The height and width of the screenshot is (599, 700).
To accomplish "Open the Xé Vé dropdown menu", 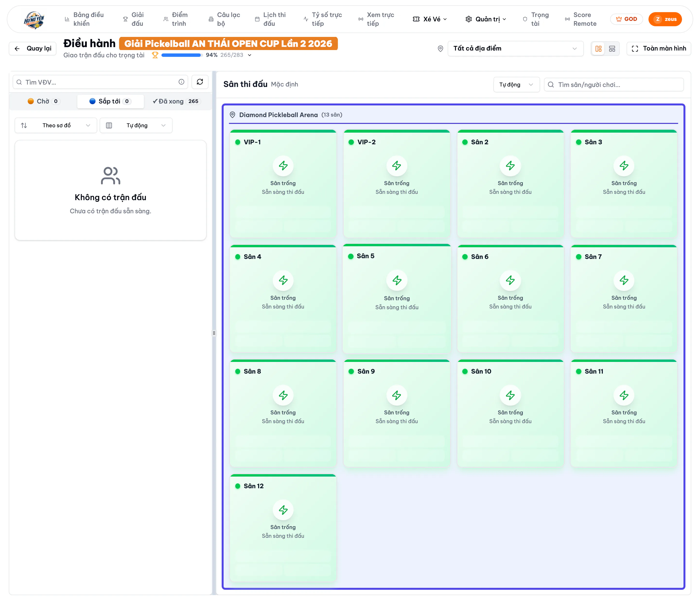I will 430,19.
